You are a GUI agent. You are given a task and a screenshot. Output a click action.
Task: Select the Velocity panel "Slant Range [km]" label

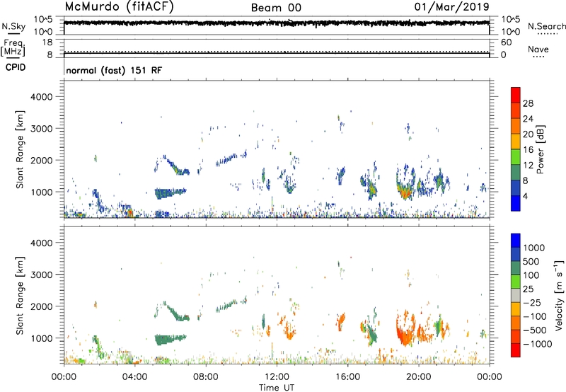[20, 295]
